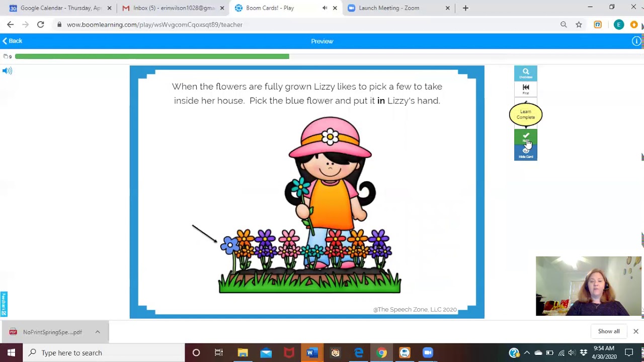Open Microsoft Edge from taskbar
The height and width of the screenshot is (362, 644).
[x=358, y=353]
